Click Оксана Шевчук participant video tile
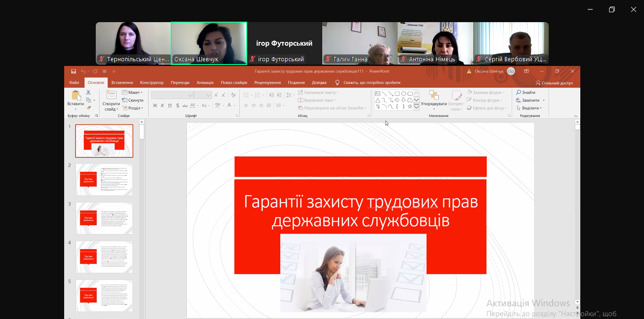 point(209,43)
